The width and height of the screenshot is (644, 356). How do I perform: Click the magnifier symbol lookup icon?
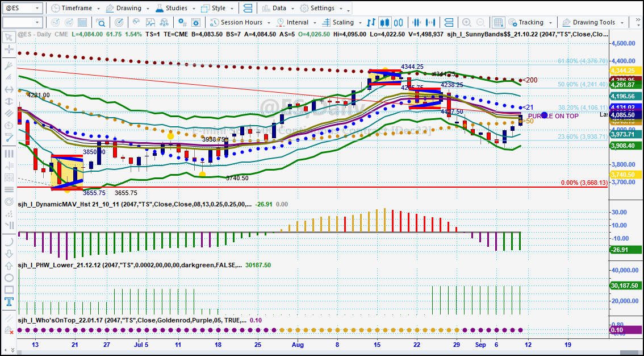point(100,22)
